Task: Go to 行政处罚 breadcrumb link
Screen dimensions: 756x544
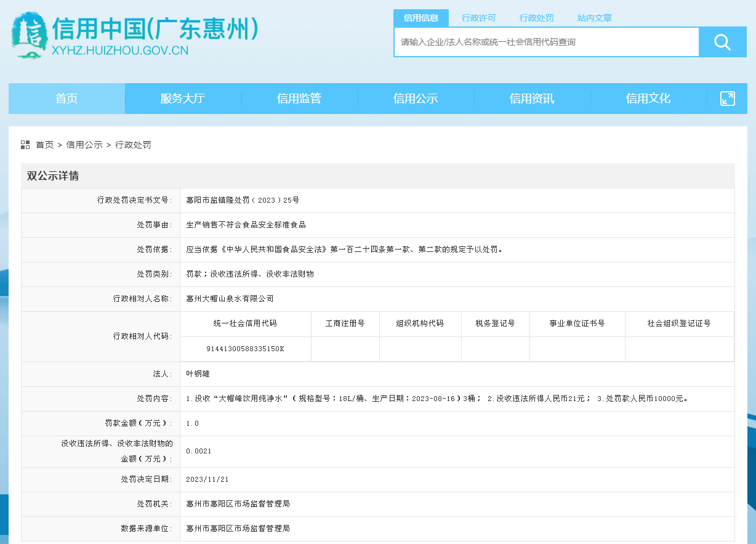Action: [133, 145]
